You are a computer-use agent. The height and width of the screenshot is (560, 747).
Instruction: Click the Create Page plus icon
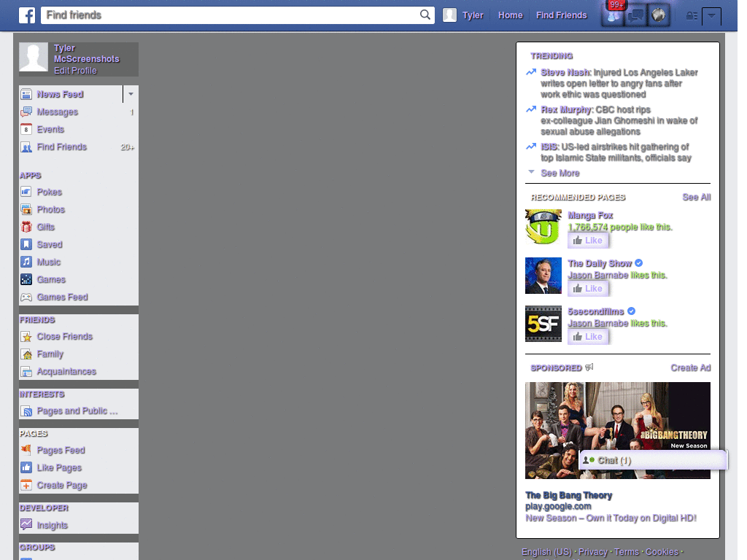point(26,485)
